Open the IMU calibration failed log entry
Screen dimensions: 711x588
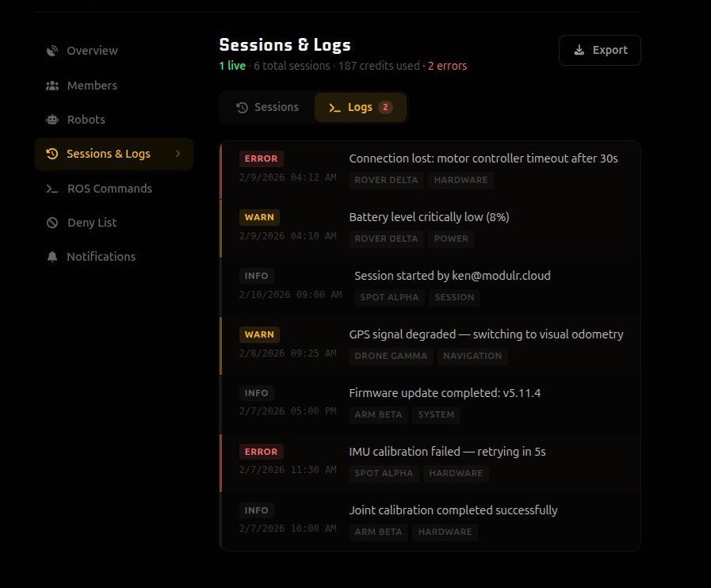[x=447, y=452]
